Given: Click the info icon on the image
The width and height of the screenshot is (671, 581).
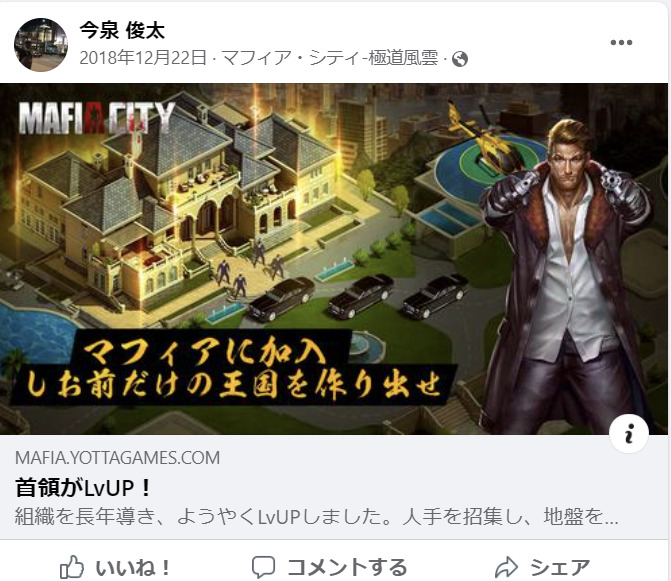Looking at the screenshot, I should pos(629,434).
